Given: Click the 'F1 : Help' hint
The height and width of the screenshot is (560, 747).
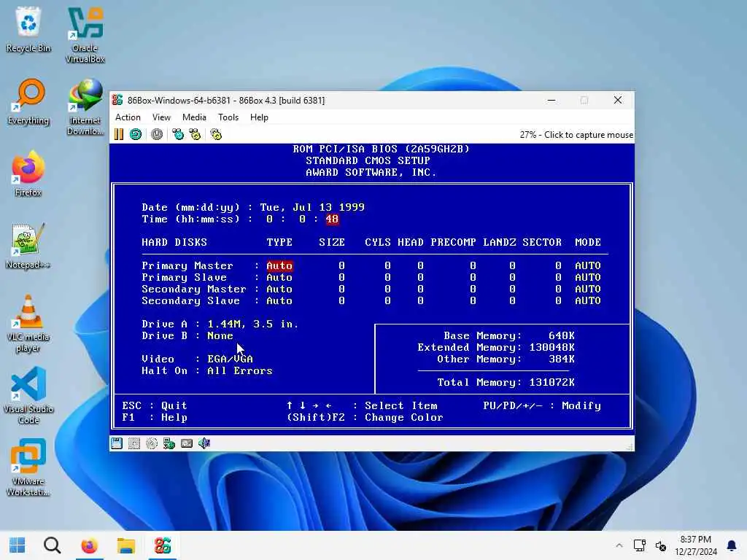Looking at the screenshot, I should point(155,418).
